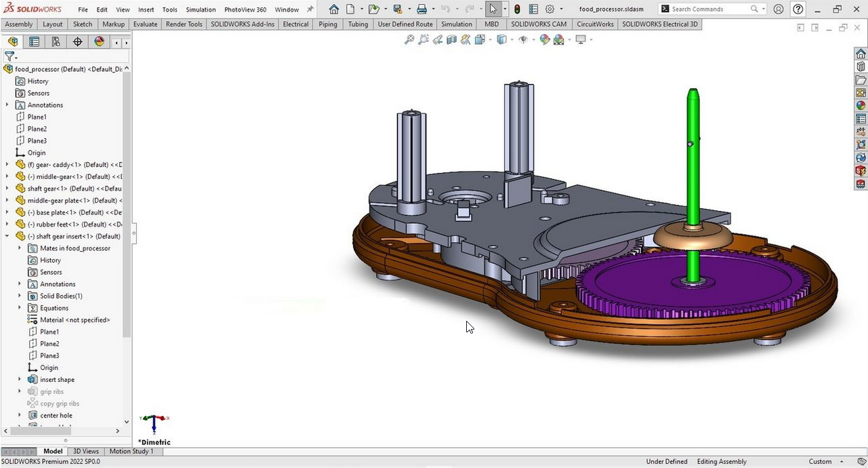Open the SOLIDWORKS Home icon in the toolbar
The width and height of the screenshot is (868, 468).
tap(333, 9)
